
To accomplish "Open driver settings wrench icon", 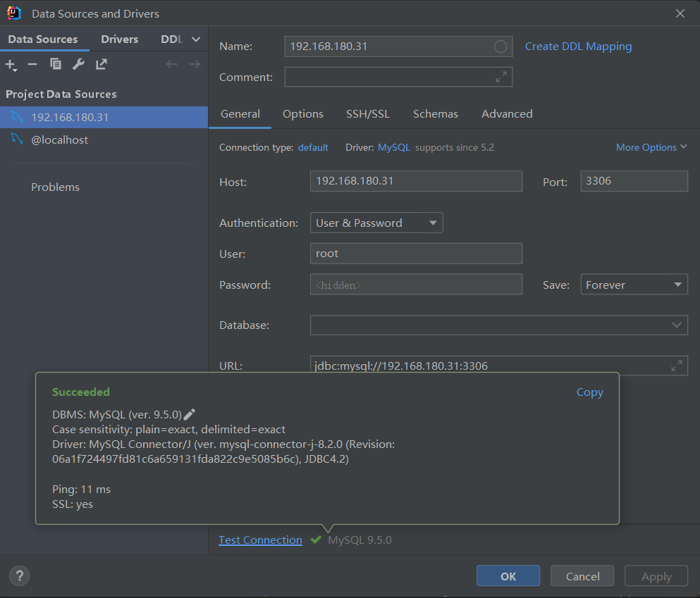I will click(78, 64).
